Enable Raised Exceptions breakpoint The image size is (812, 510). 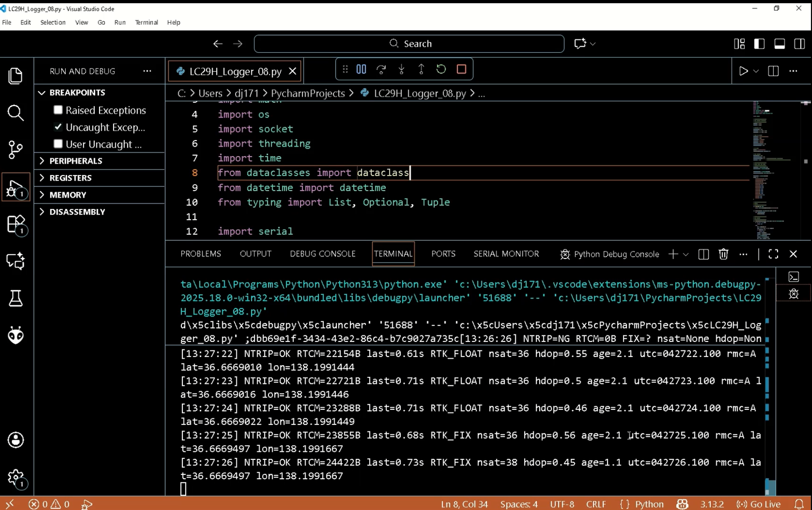58,110
